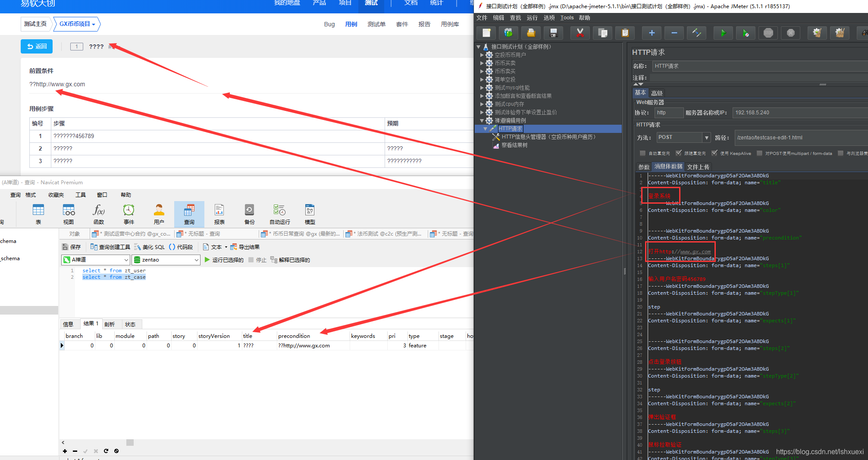
Task: Open Navicat 备份 (backup) objects
Action: coord(250,214)
